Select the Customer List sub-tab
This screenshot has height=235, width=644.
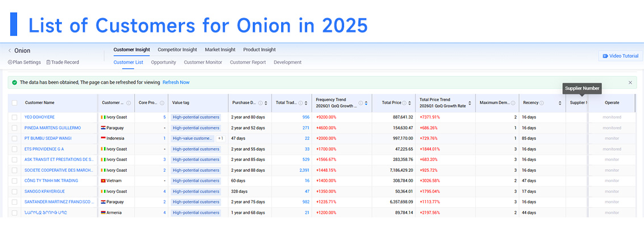click(128, 62)
